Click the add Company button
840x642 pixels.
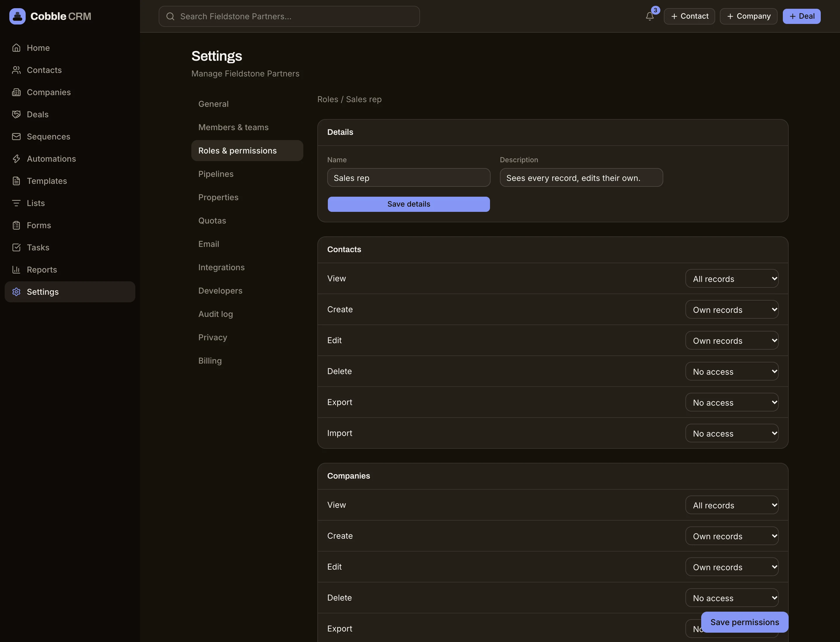(x=748, y=16)
